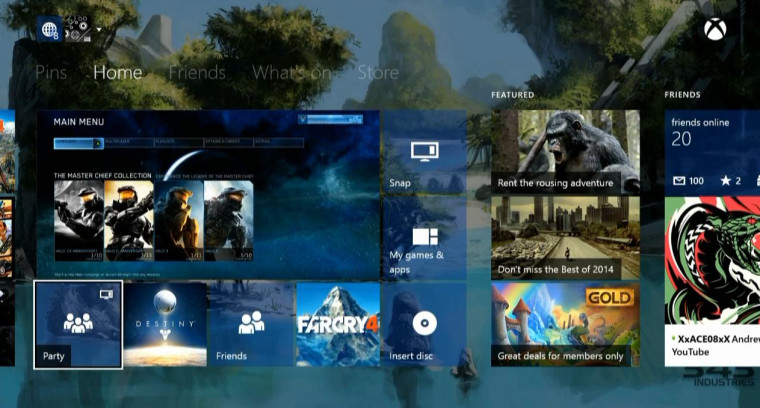Select the Insert disc tile

point(425,325)
